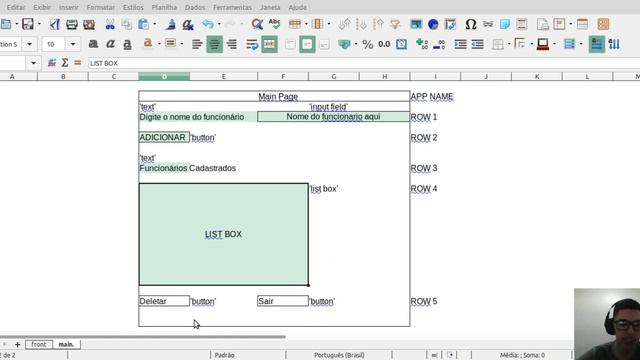Open the Function Wizard
This screenshot has width=640, height=360.
(x=52, y=63)
